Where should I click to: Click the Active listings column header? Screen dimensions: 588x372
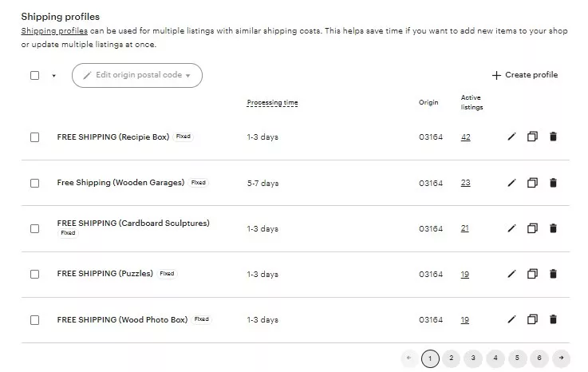(472, 102)
